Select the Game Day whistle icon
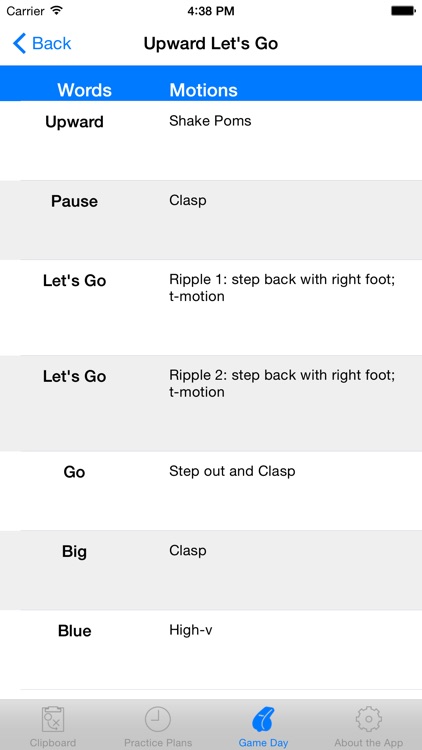Image resolution: width=422 pixels, height=750 pixels. point(263,719)
